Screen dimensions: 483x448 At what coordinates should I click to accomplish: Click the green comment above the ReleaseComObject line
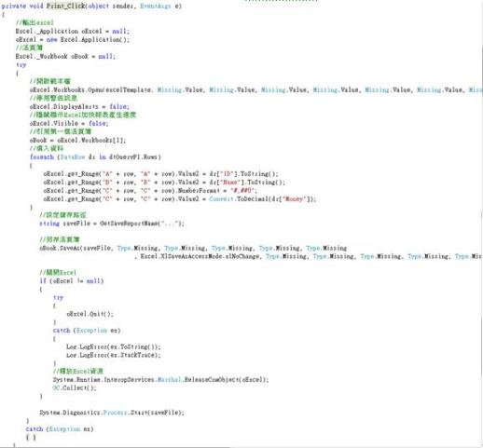point(78,372)
